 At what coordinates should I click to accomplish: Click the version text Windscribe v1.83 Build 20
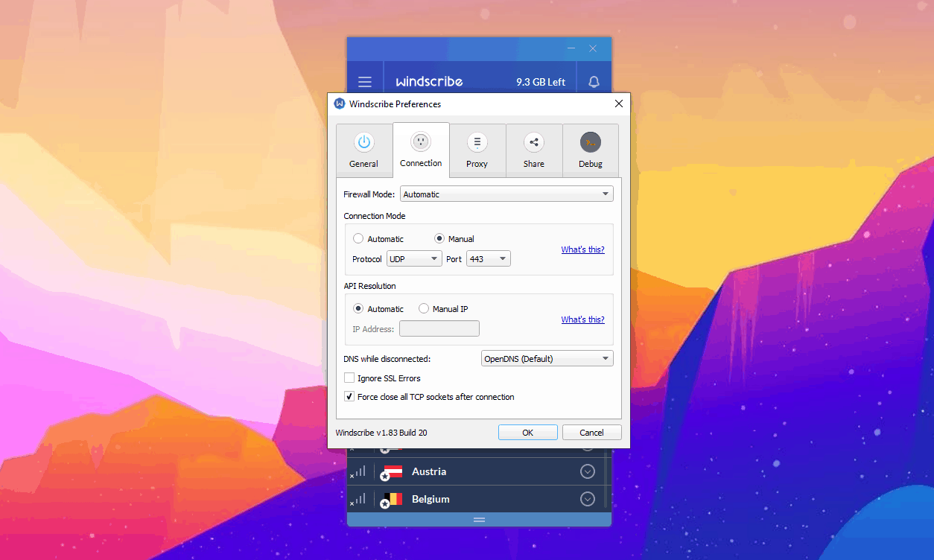381,433
